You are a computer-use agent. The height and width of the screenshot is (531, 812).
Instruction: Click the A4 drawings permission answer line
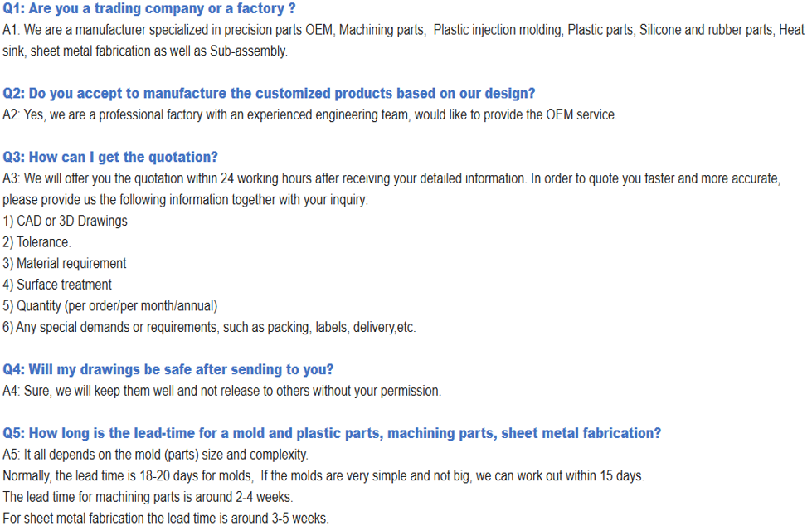(221, 391)
